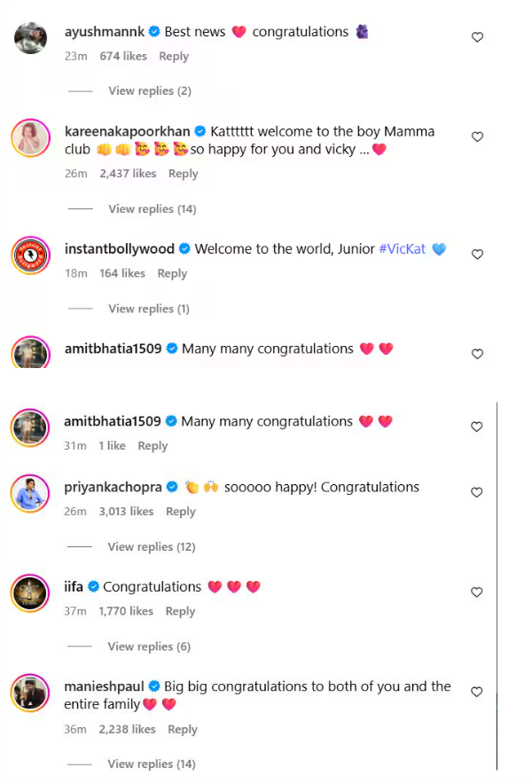Open iifa's profile avatar
Viewport: 532px width, 784px height.
tap(30, 593)
